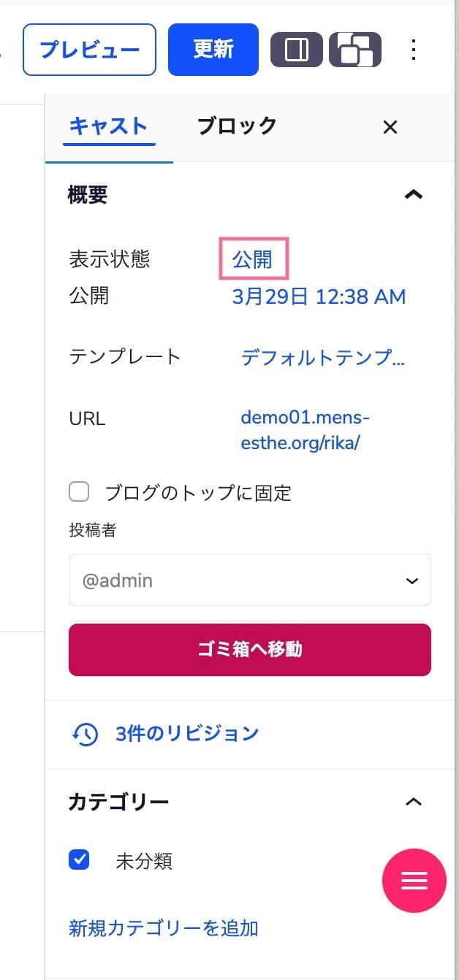Viewport: 459px width, 980px height.
Task: Edit the publish date 3月29日 12:38 AM
Action: click(319, 296)
